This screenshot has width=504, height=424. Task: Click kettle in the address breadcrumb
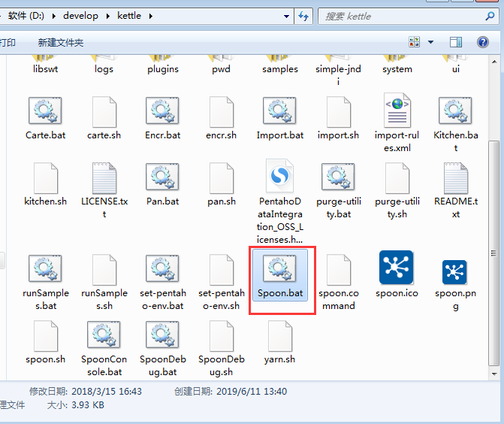click(x=129, y=16)
